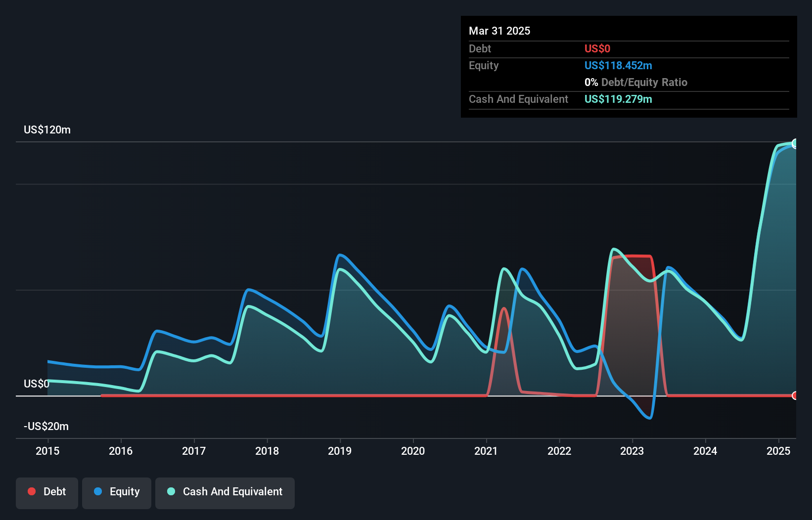Click the Debt row label in tooltip
The width and height of the screenshot is (812, 520).
(480, 48)
